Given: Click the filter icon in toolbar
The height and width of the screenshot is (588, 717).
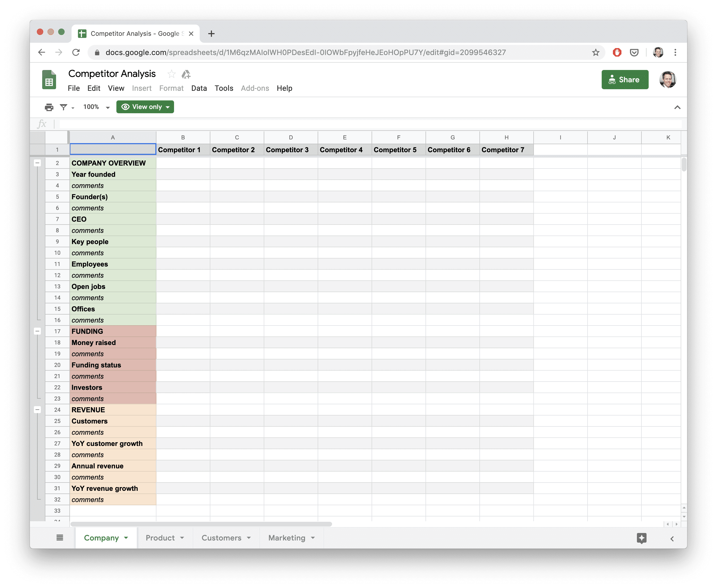Looking at the screenshot, I should coord(64,107).
